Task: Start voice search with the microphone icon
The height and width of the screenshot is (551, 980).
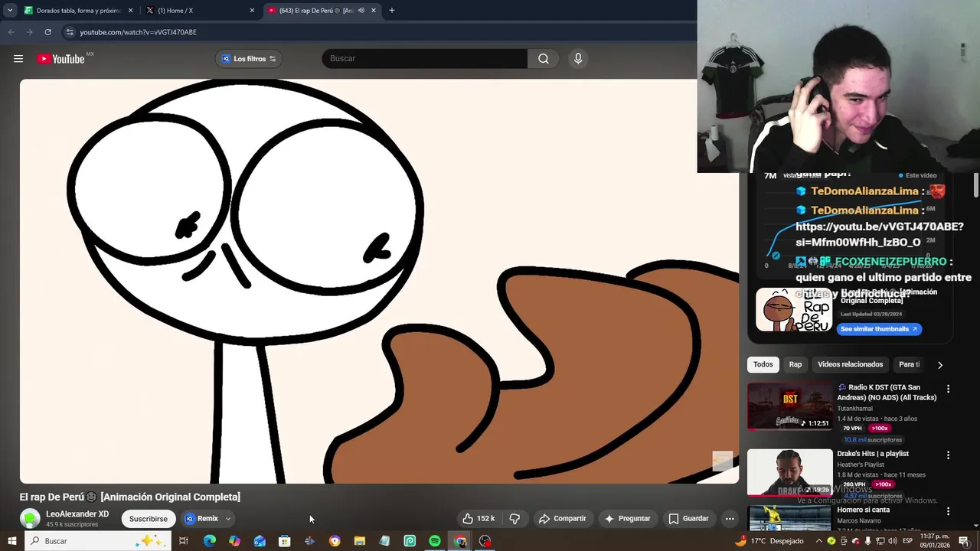Action: (578, 58)
